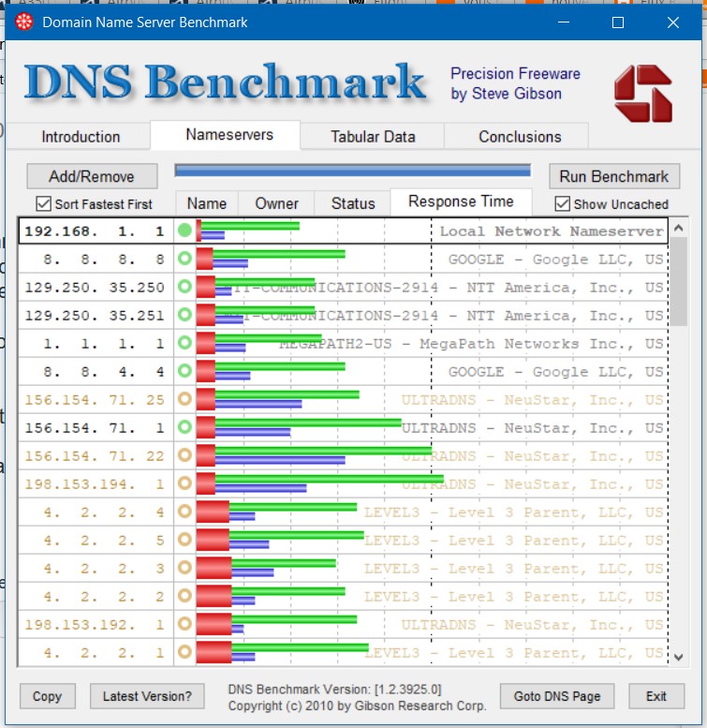This screenshot has height=728, width=707.
Task: Click status circle for 156.154.71.22
Action: [x=184, y=455]
